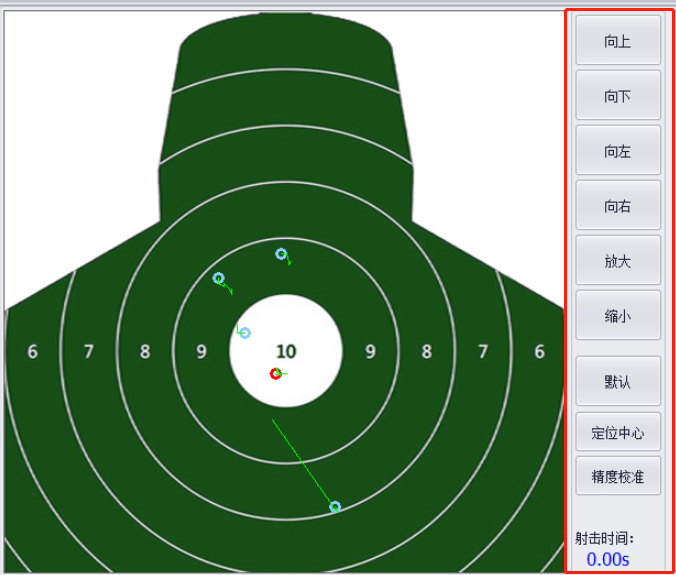Click the left '8' ring label
Screen dimensions: 676x575
pyautogui.click(x=145, y=352)
